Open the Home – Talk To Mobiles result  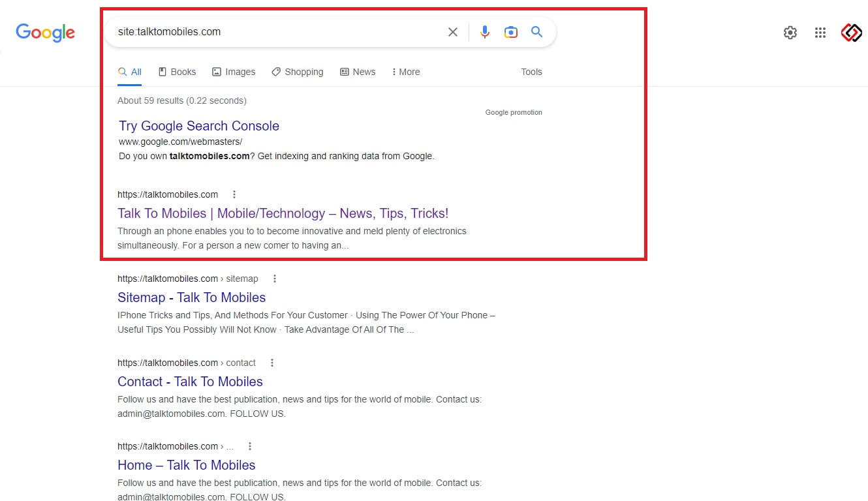click(x=187, y=465)
